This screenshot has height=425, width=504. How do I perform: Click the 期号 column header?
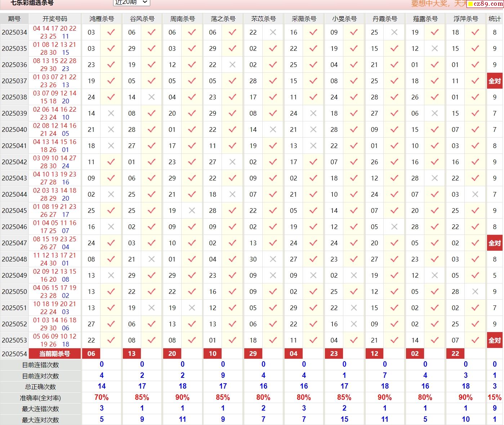(x=14, y=19)
